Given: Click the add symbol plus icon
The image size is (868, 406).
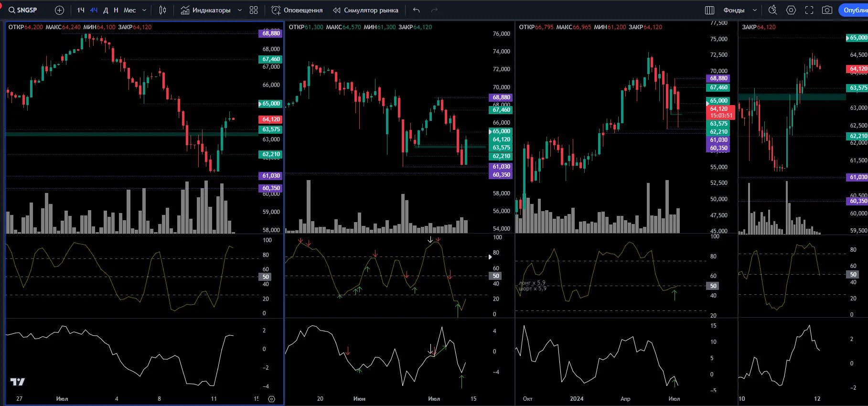Looking at the screenshot, I should click(60, 10).
